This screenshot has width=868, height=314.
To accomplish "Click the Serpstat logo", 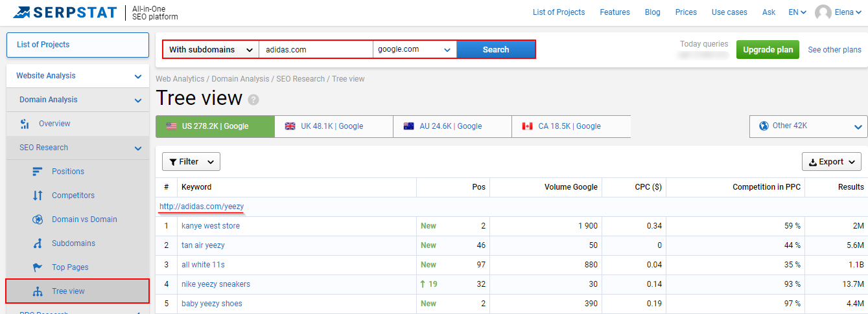I will [x=65, y=12].
